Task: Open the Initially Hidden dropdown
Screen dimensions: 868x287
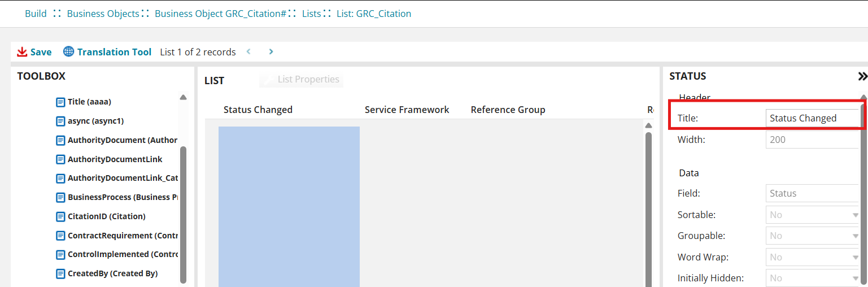Action: pos(813,278)
